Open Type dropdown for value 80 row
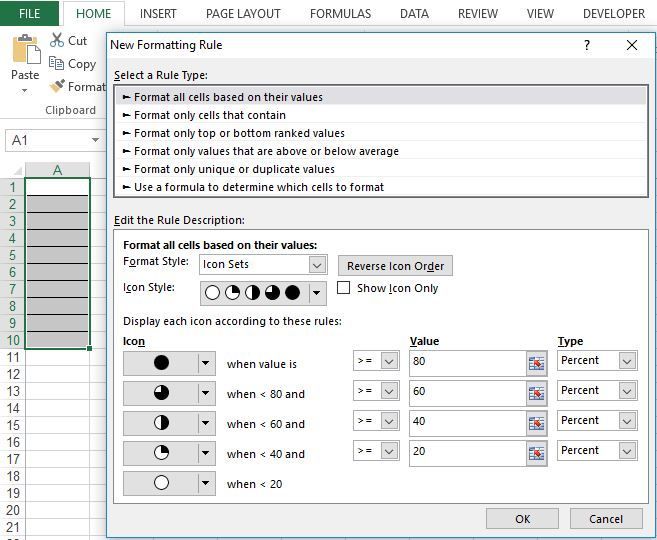Viewport: 657px width, 540px height. click(x=627, y=361)
